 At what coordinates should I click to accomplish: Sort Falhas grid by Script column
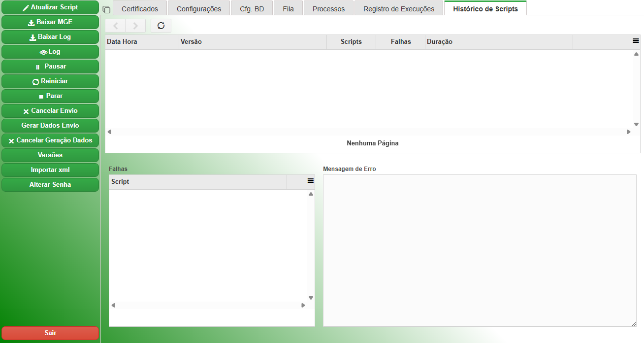(x=198, y=182)
